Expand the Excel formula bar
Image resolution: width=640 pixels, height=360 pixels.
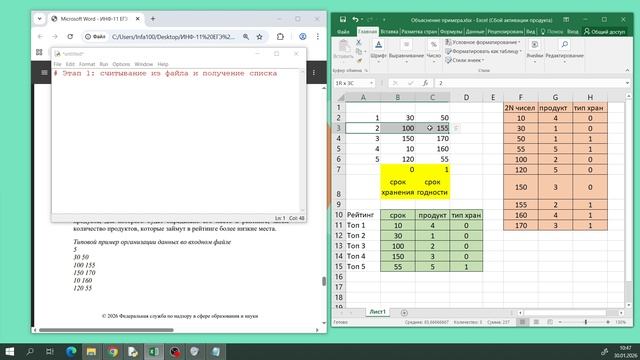click(x=627, y=83)
